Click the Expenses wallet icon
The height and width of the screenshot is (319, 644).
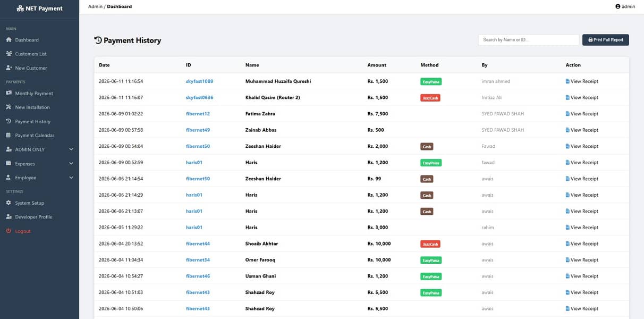(9, 164)
